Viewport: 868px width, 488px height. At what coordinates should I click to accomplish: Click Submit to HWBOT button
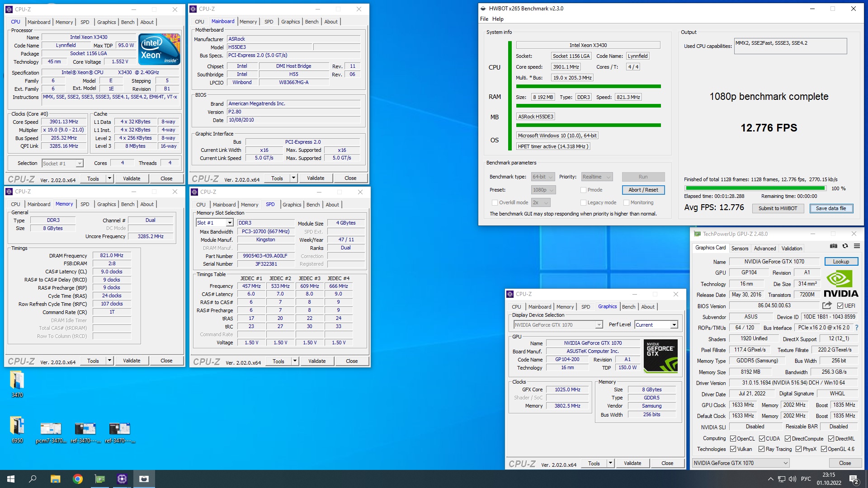[x=778, y=208]
